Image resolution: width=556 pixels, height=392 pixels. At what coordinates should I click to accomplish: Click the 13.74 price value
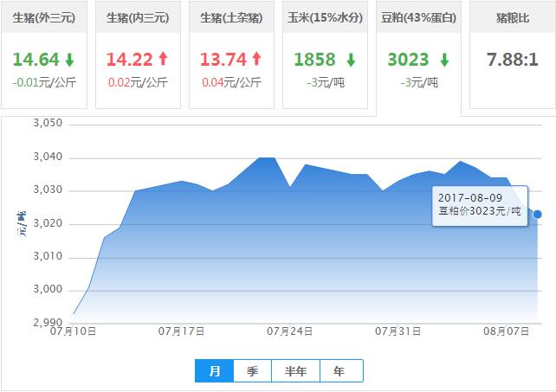[223, 60]
